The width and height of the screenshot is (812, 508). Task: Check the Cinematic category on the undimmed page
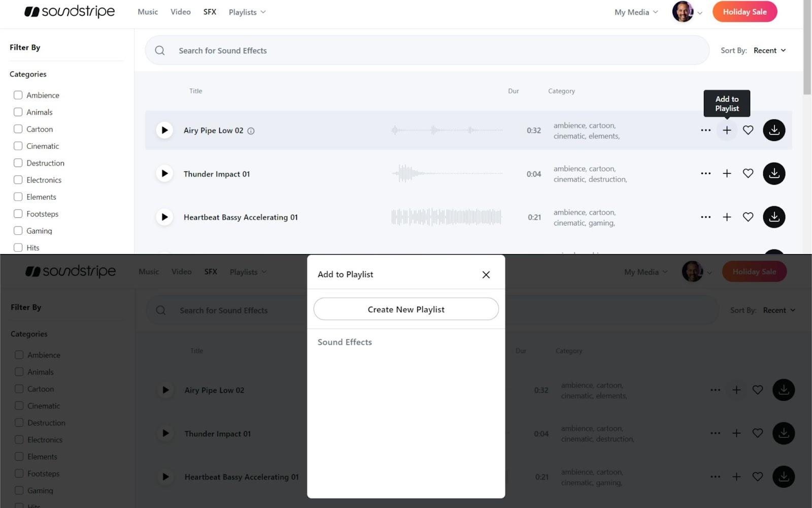pyautogui.click(x=18, y=146)
